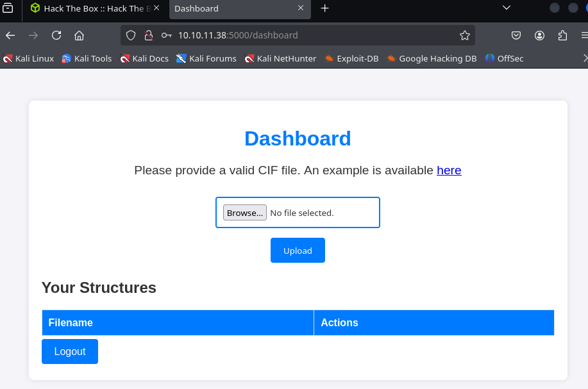588x389 pixels.
Task: Open the example CIF 'here' link
Action: (449, 170)
